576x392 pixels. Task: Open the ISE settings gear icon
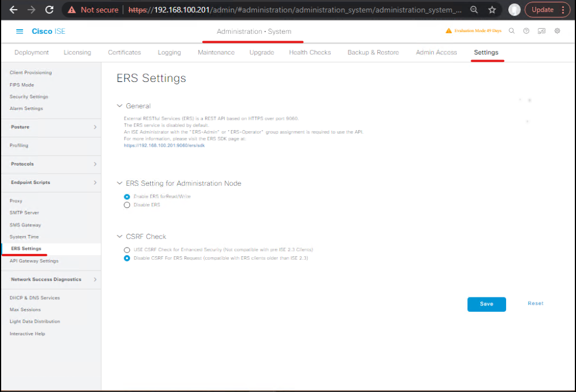point(557,31)
